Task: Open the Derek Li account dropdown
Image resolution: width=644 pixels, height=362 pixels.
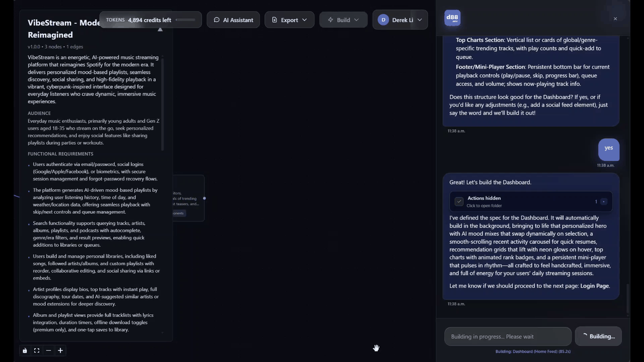Action: [x=419, y=20]
